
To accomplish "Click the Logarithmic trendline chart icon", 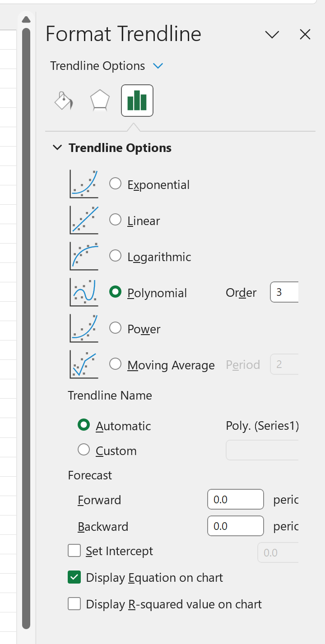I will [x=84, y=256].
